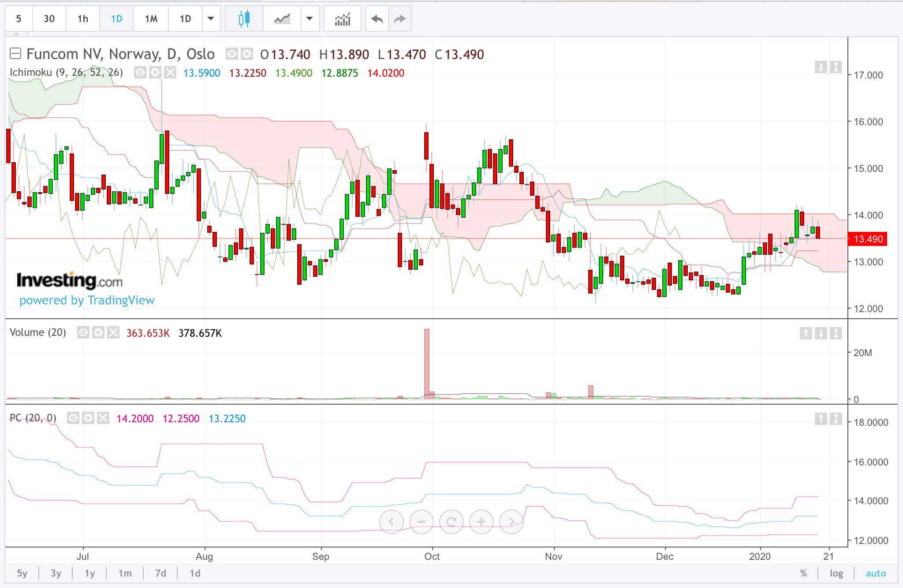903x588 pixels.
Task: Click the powered by TradingView link
Action: tap(87, 300)
